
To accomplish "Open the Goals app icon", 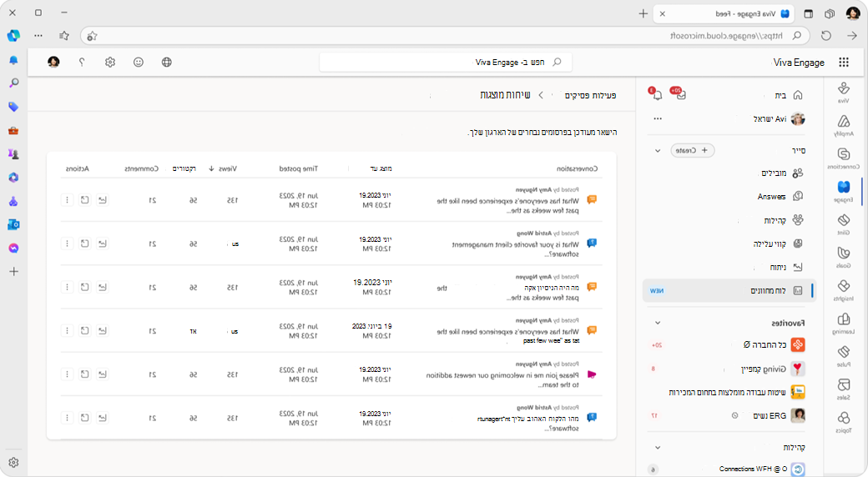I will pos(843,257).
